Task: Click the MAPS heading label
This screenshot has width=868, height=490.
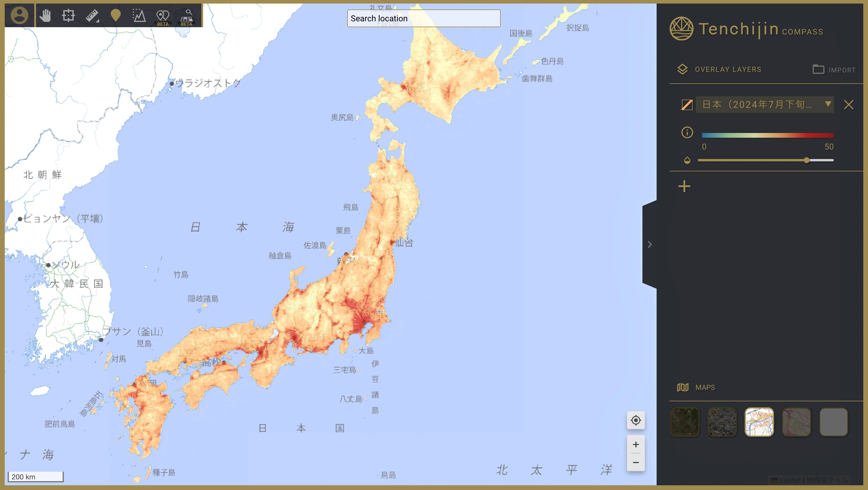Action: pyautogui.click(x=705, y=387)
